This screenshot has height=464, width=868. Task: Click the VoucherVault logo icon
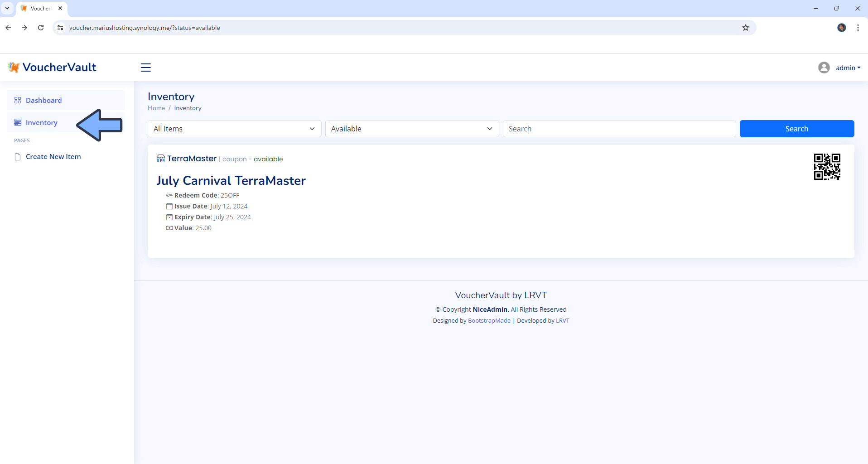[14, 67]
